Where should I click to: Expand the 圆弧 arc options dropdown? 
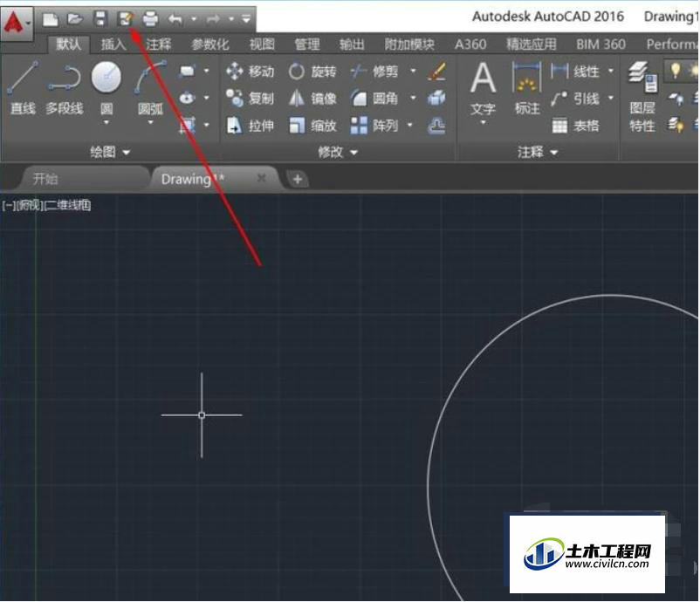pyautogui.click(x=150, y=122)
